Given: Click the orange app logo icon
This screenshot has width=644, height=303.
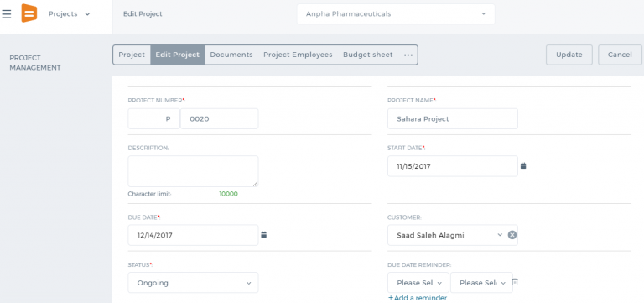Looking at the screenshot, I should 29,13.
